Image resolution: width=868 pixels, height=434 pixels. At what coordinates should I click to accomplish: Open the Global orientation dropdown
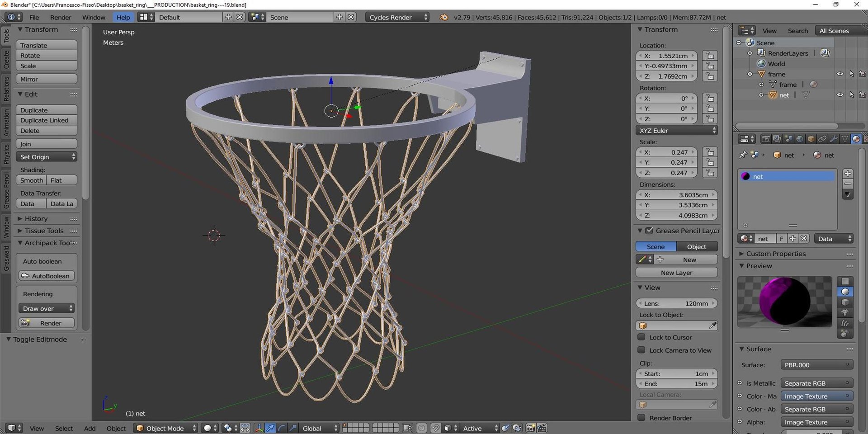pos(319,428)
